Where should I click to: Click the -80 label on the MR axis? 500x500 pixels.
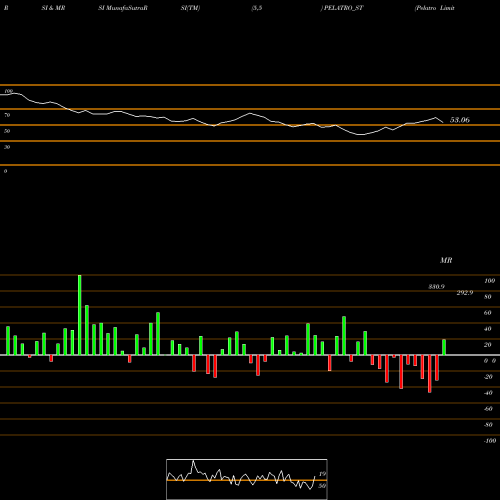[x=488, y=425]
